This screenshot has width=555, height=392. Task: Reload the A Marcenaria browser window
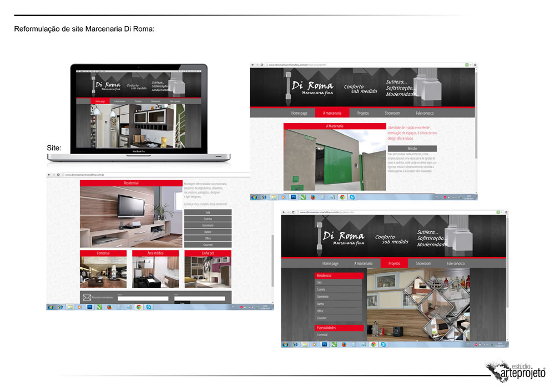click(x=262, y=65)
